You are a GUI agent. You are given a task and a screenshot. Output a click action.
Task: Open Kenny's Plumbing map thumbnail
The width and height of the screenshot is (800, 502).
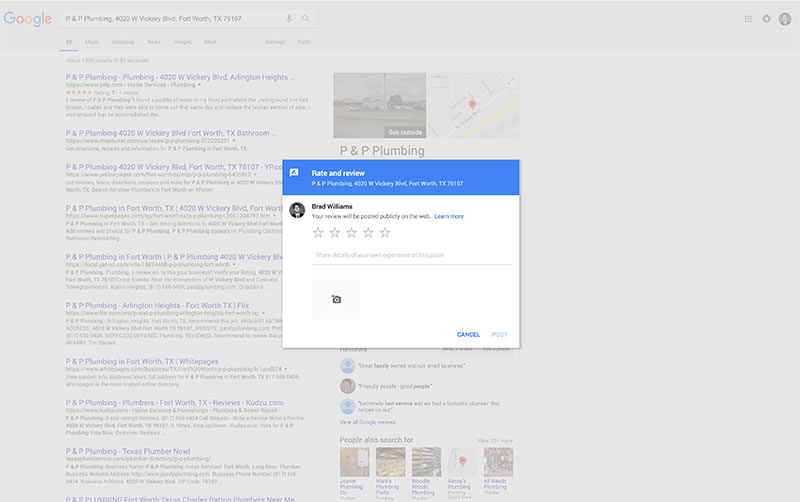coord(462,462)
